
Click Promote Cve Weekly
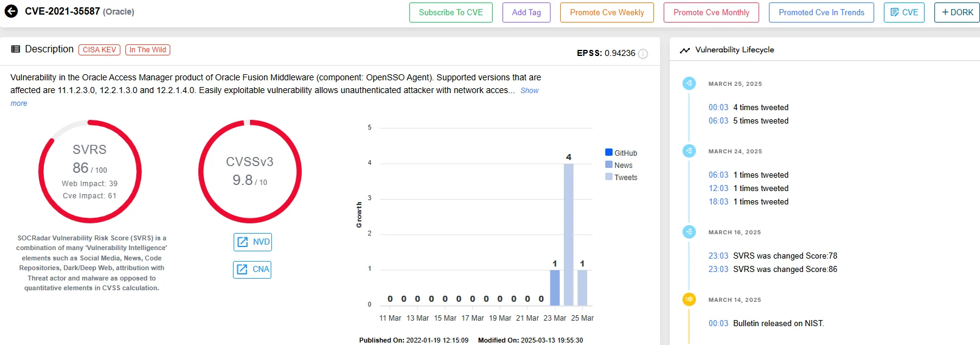pos(607,12)
